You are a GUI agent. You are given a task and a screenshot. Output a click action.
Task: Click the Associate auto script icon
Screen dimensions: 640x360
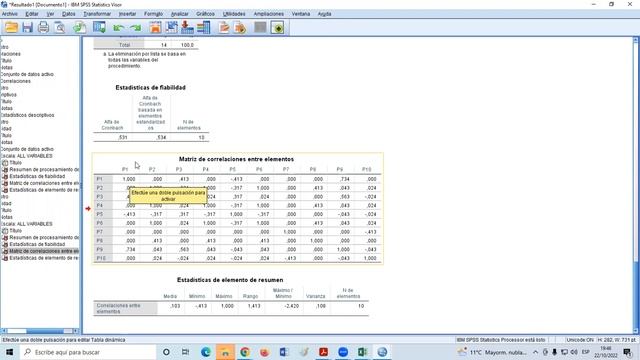point(240,27)
